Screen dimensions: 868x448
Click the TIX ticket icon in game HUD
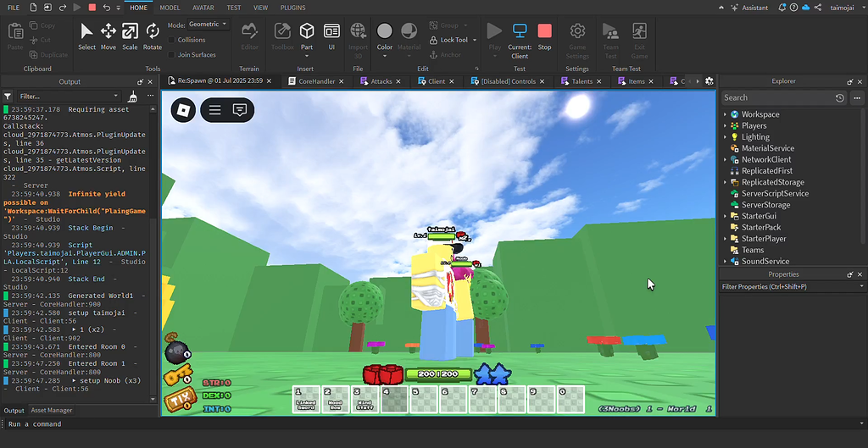(x=180, y=400)
